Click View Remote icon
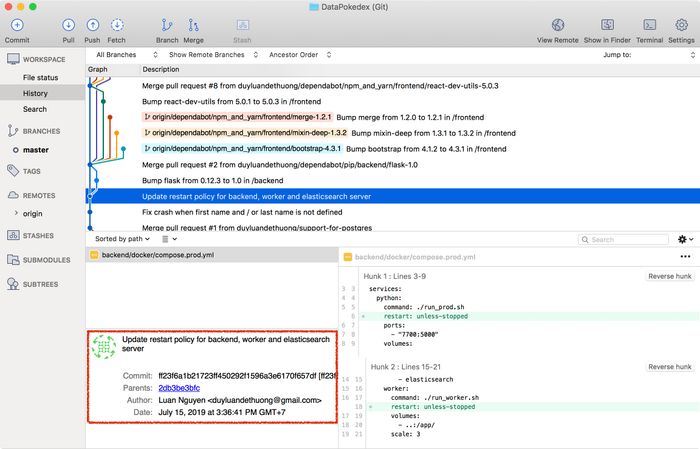The width and height of the screenshot is (700, 449). click(557, 25)
